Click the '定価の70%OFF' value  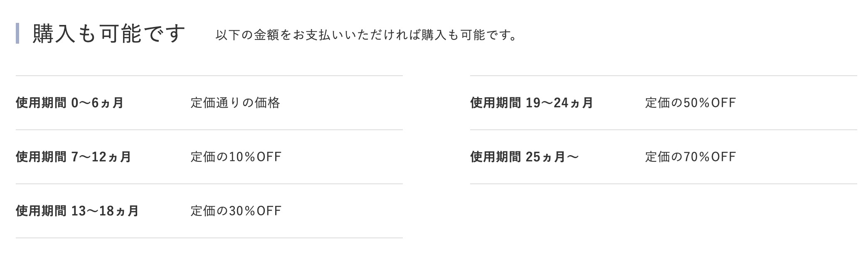pos(690,157)
